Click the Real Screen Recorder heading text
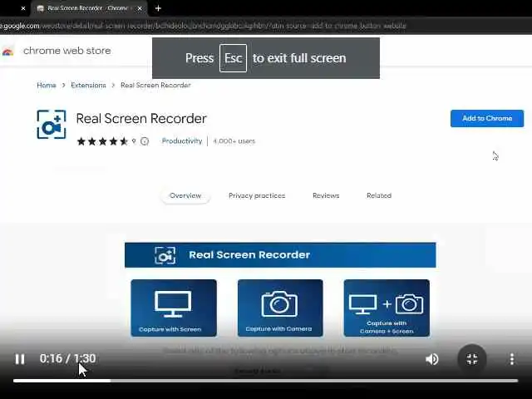 [141, 118]
